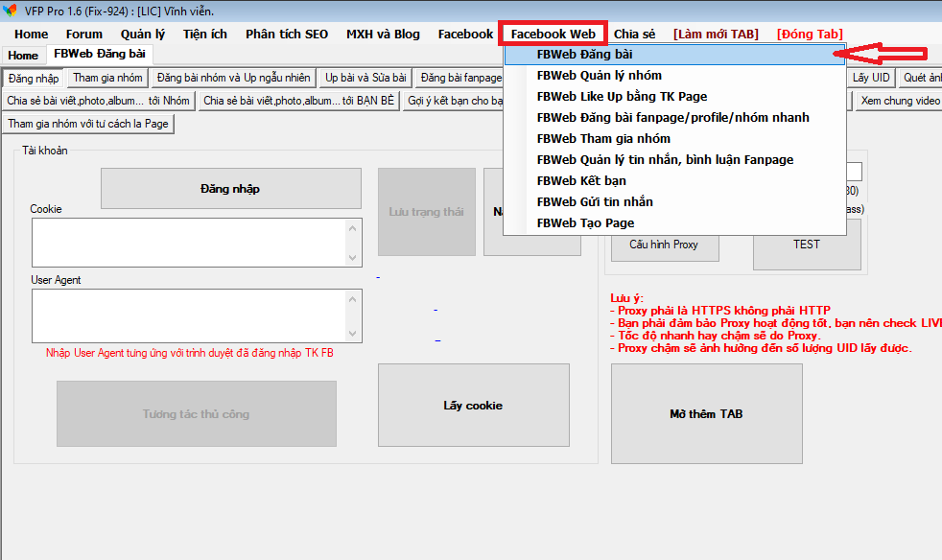Image resolution: width=942 pixels, height=560 pixels.
Task: Click the Cookie box scroll down arrow
Action: pyautogui.click(x=353, y=258)
